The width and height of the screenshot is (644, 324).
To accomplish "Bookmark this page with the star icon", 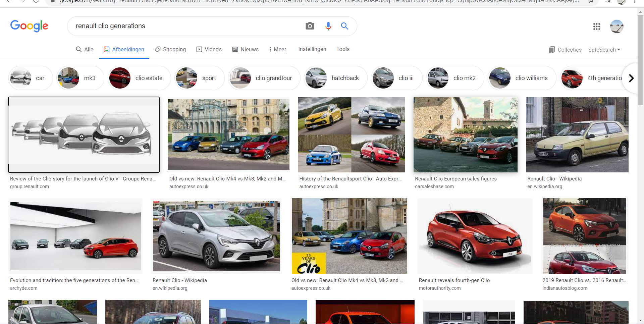I will (591, 1).
